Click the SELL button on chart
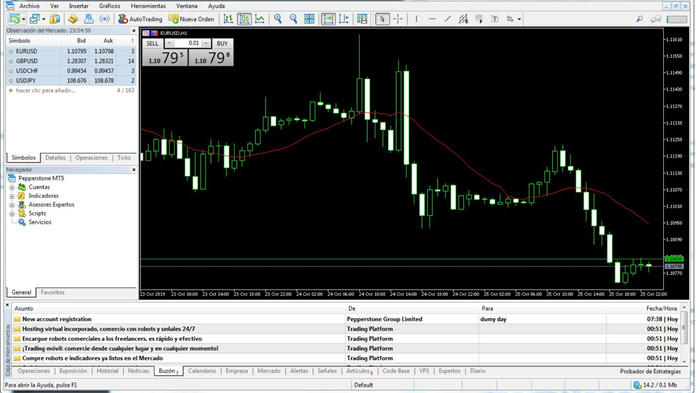The width and height of the screenshot is (700, 393). coord(152,43)
